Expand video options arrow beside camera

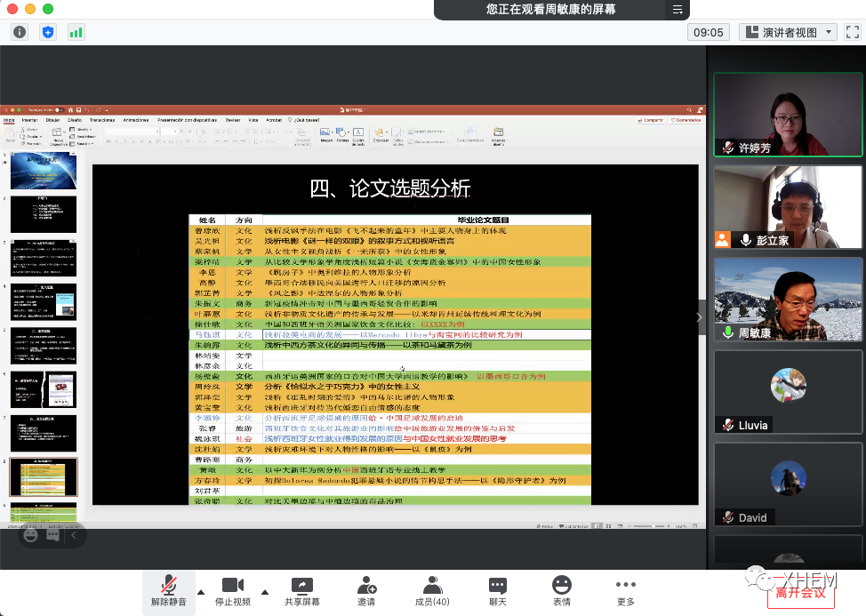point(265,591)
